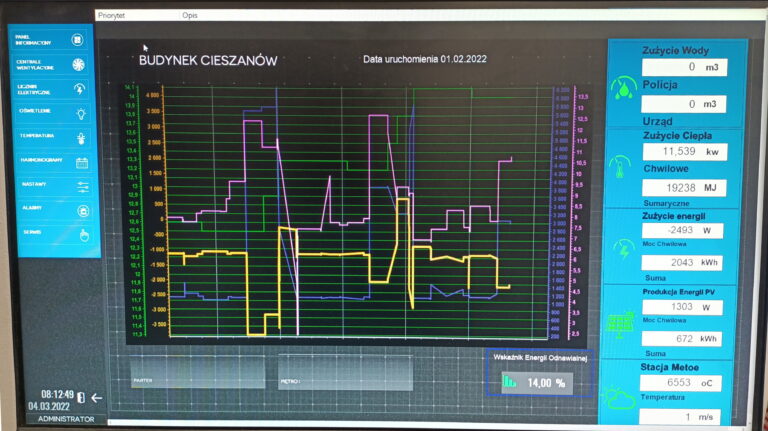
Task: Click the solar panel PV icon
Action: (x=620, y=325)
